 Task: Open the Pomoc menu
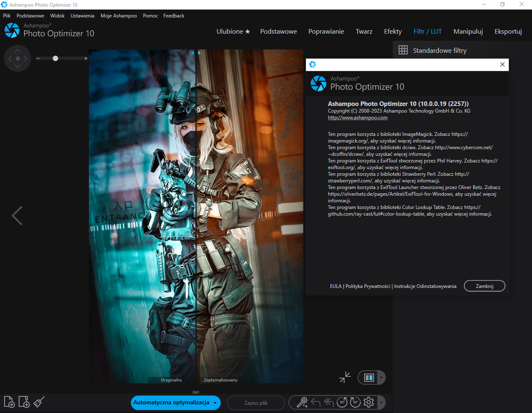(150, 15)
